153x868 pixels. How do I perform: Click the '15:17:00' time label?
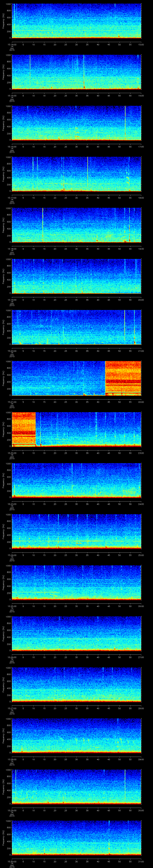coord(12,198)
